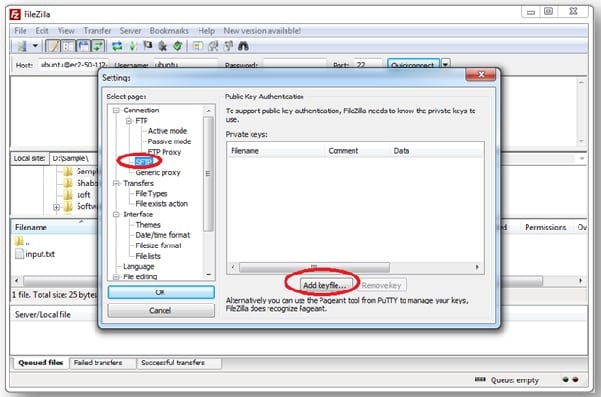The image size is (601, 397).
Task: Collapse the Connection tree node
Action: (x=116, y=110)
